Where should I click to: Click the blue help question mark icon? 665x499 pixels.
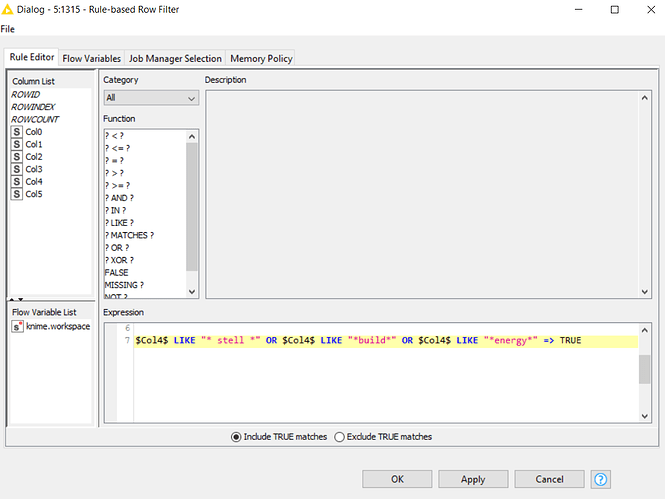[601, 479]
